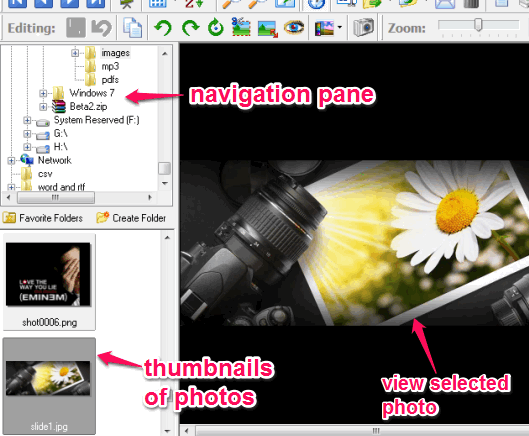This screenshot has height=436, width=529.
Task: Select the shot0006.png thumbnail
Action: point(49,282)
